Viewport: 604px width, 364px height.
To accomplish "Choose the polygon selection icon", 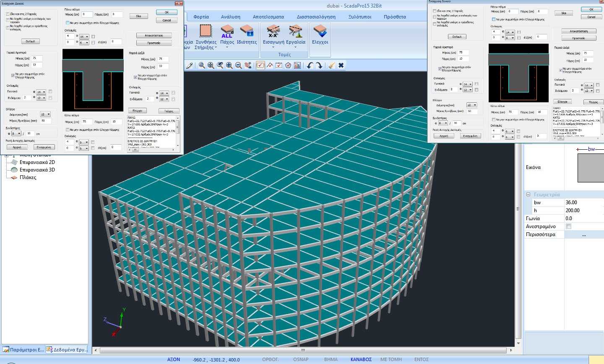I will tap(288, 65).
